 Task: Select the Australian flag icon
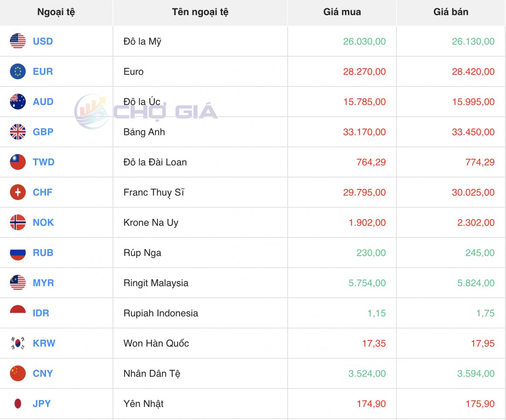pyautogui.click(x=18, y=102)
